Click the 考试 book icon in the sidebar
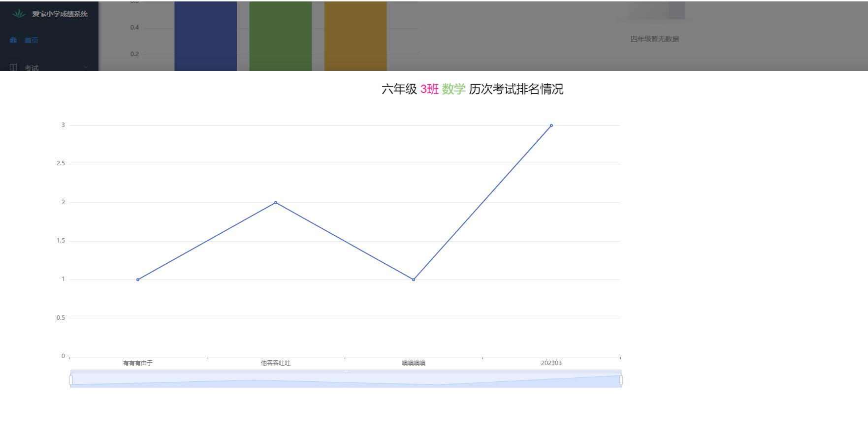Screen dimensions: 868x434 click(13, 67)
